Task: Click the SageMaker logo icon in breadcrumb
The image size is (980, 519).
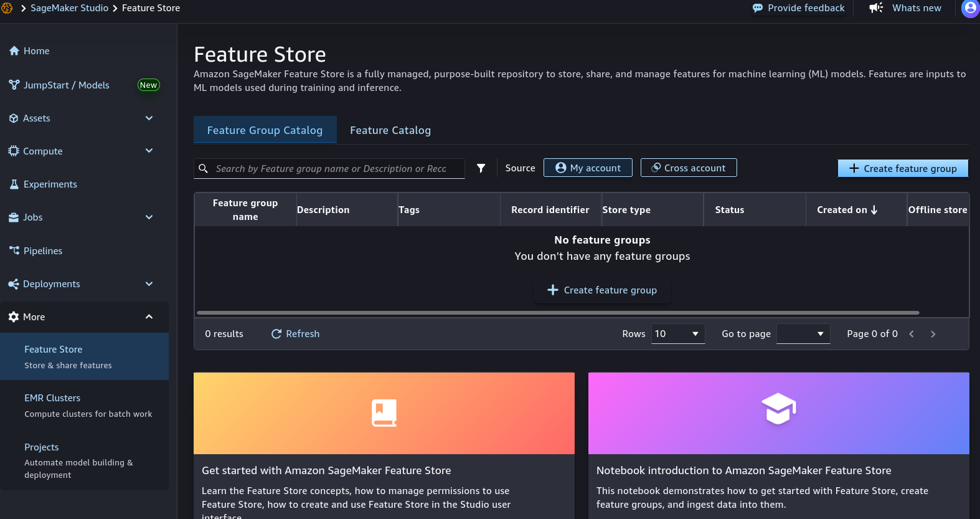Action: pos(7,8)
